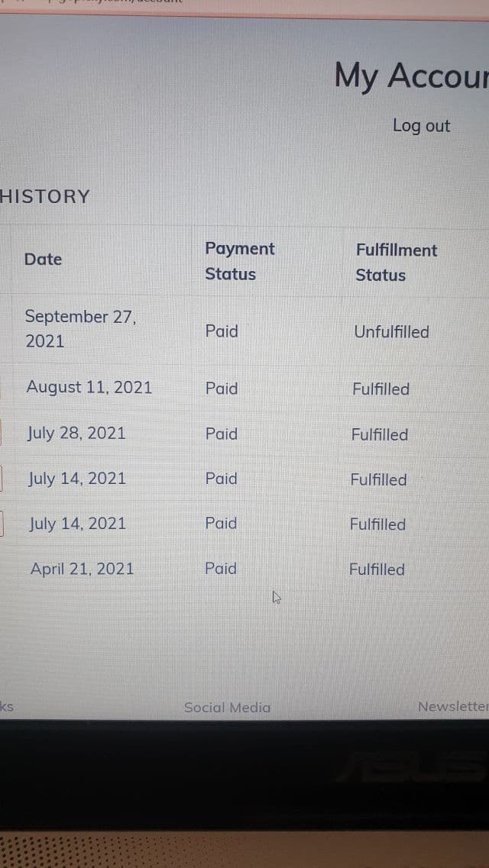Click Fulfilled status of July 28 order

click(380, 435)
